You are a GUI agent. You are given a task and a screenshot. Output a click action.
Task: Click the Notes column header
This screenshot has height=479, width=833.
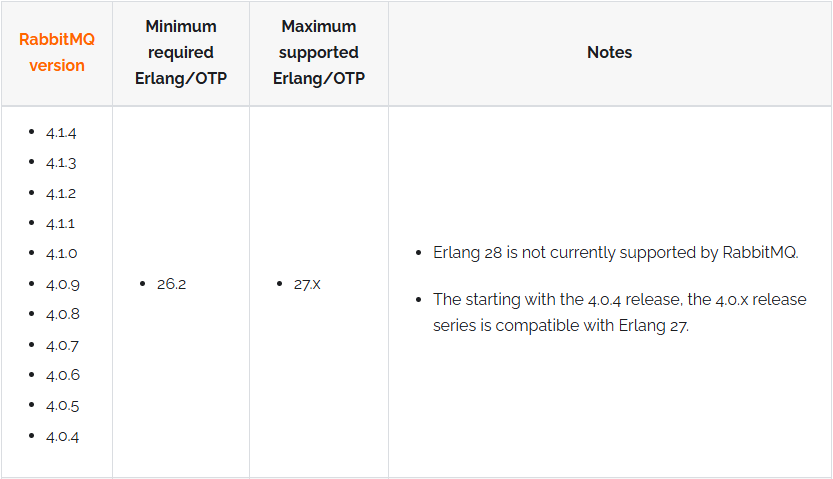pos(609,52)
